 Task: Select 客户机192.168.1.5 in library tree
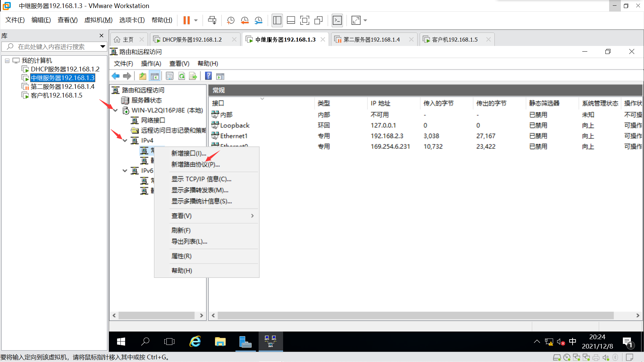(56, 95)
